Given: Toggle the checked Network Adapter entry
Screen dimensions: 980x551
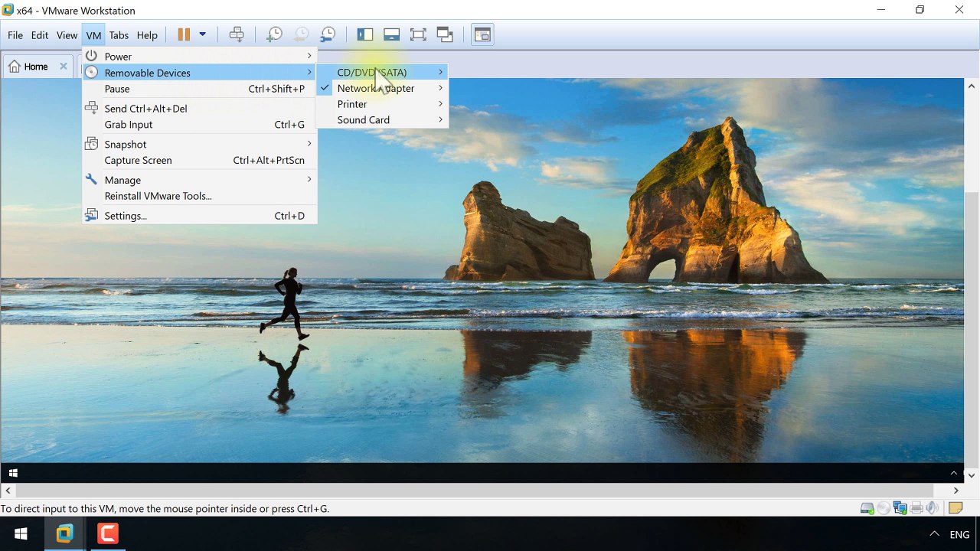Looking at the screenshot, I should (375, 88).
